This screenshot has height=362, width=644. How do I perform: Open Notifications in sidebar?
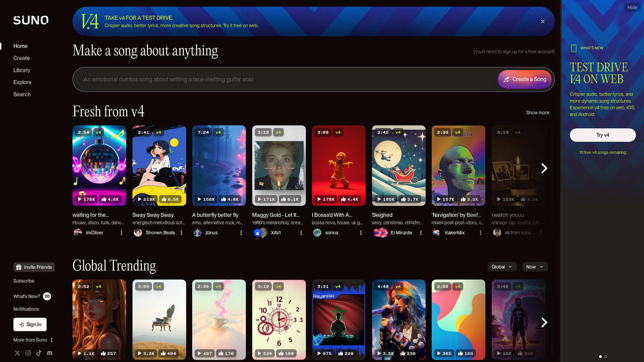point(26,309)
